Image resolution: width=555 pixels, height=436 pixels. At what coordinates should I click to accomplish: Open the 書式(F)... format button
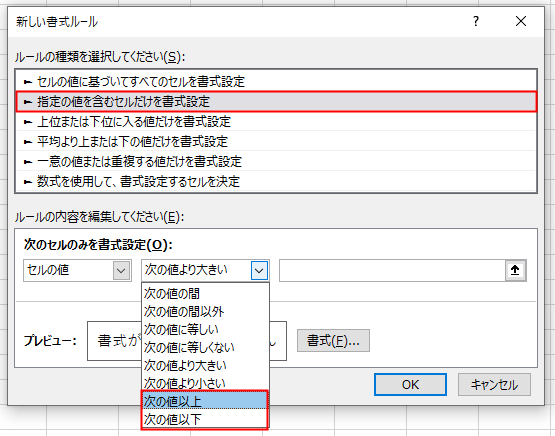(333, 340)
